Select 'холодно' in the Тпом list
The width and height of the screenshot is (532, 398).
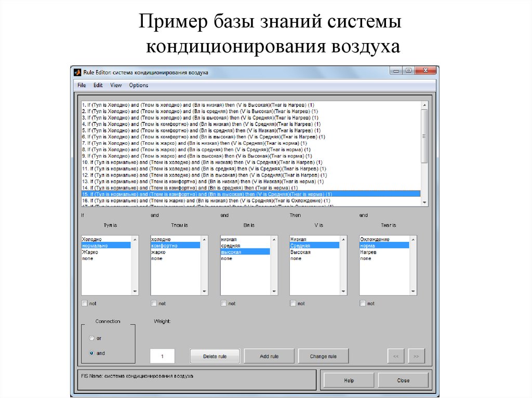[x=176, y=239]
